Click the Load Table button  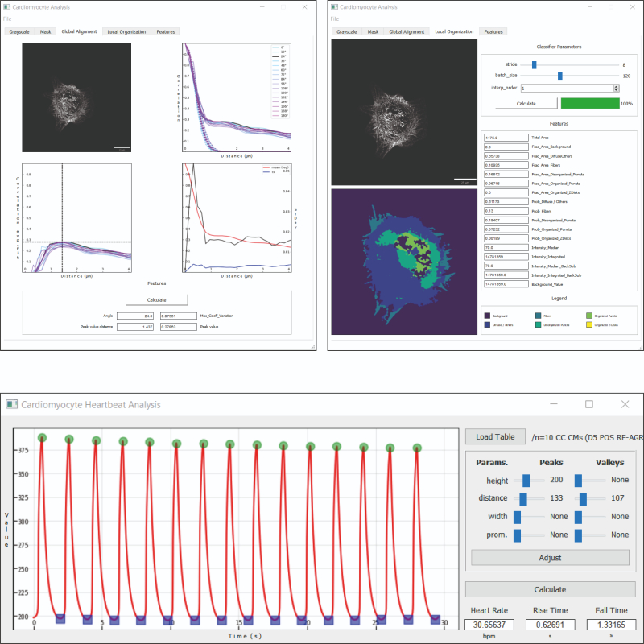click(495, 436)
